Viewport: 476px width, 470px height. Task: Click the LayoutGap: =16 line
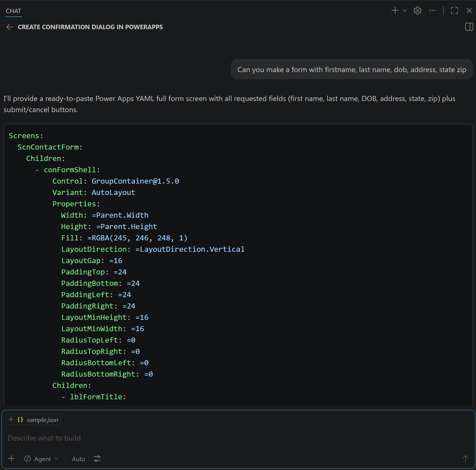[x=92, y=261]
